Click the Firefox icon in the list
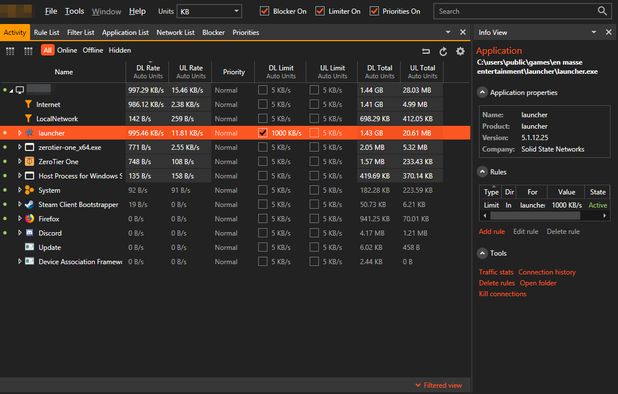 tap(30, 218)
